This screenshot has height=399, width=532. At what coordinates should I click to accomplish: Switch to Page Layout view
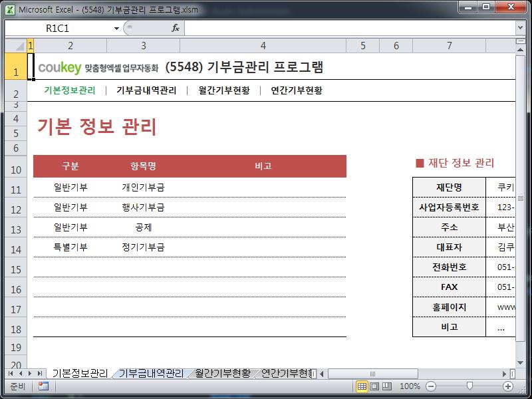(374, 386)
